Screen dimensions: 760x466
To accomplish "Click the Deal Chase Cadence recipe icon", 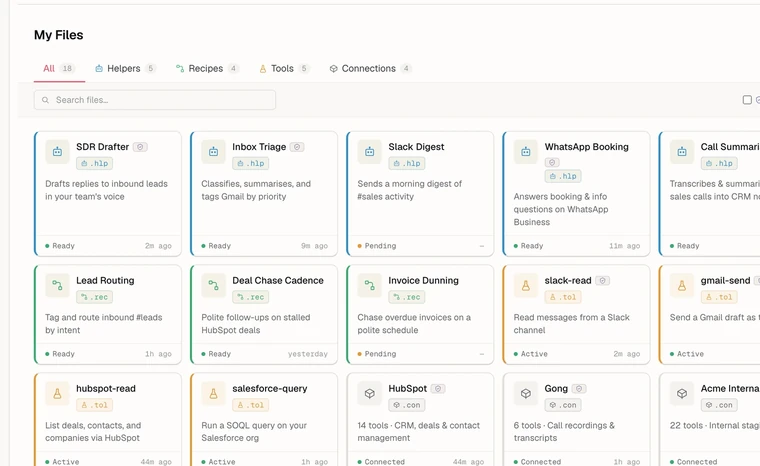I will (x=213, y=285).
